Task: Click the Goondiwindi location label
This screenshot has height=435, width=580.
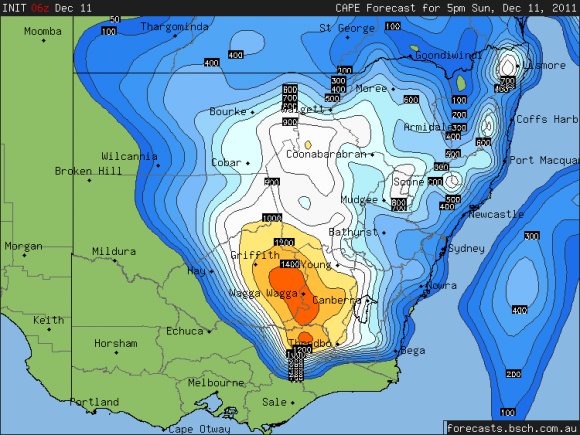Action: coord(449,55)
